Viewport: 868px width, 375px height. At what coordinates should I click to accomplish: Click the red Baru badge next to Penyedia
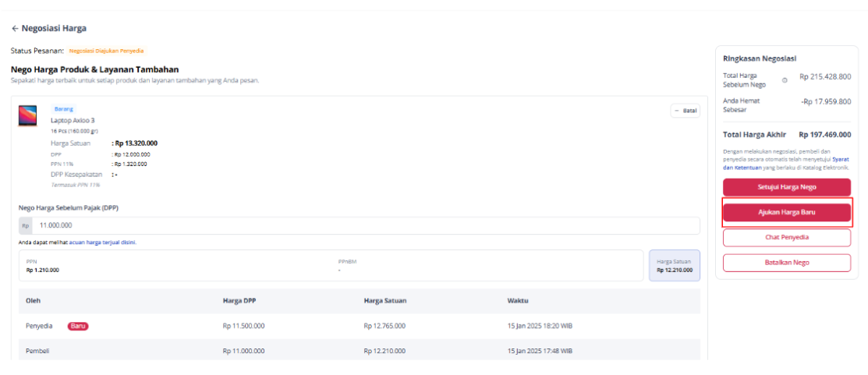tap(78, 326)
